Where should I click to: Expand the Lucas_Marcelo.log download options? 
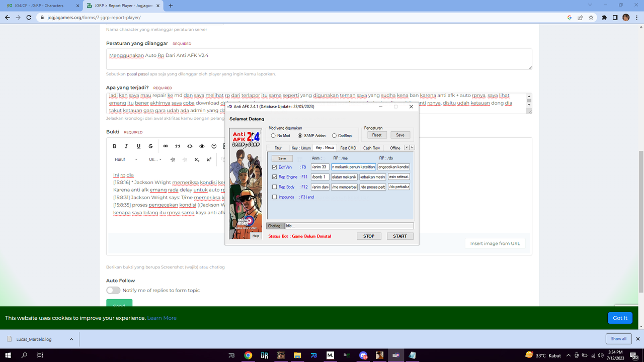(x=71, y=339)
